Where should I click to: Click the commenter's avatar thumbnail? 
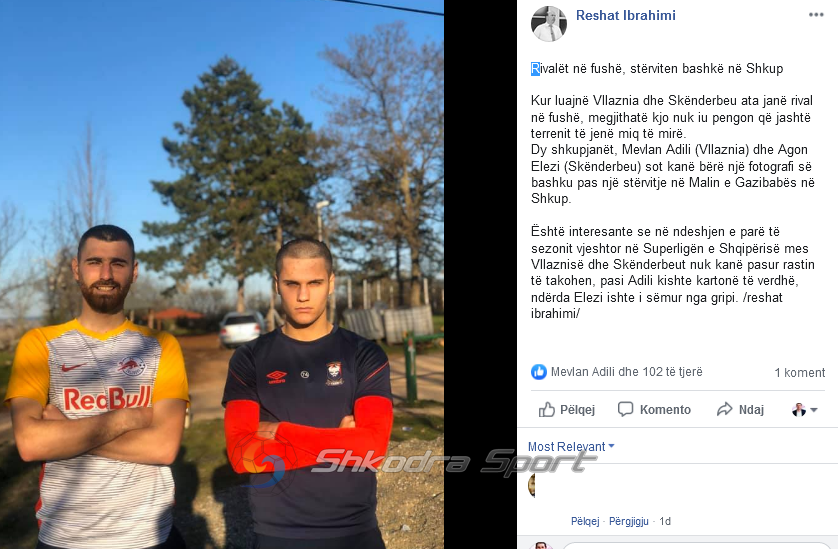531,485
